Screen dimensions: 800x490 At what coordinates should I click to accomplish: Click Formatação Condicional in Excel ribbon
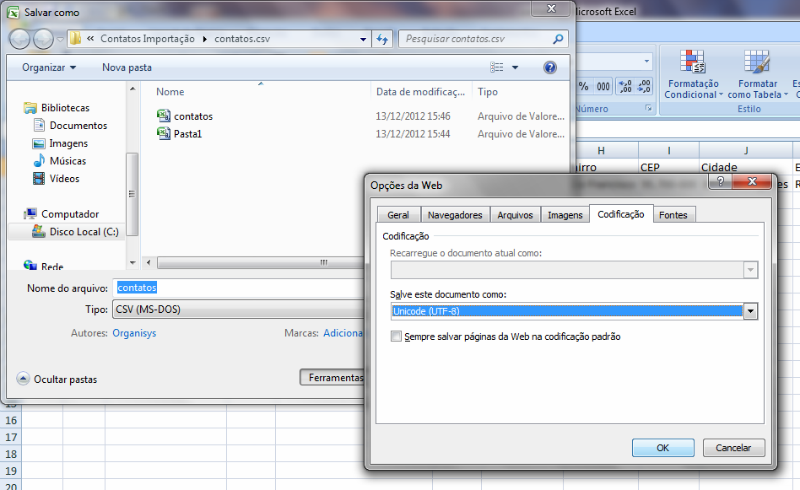click(x=693, y=75)
